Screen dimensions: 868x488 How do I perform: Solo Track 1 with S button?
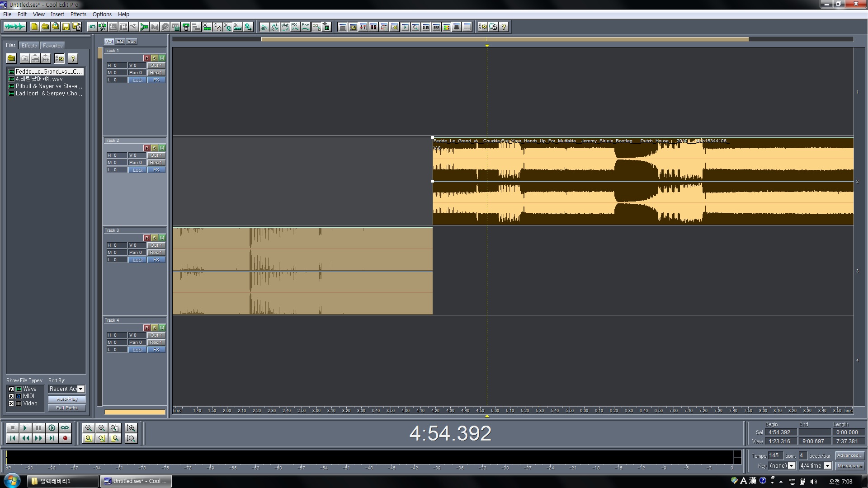(x=154, y=58)
